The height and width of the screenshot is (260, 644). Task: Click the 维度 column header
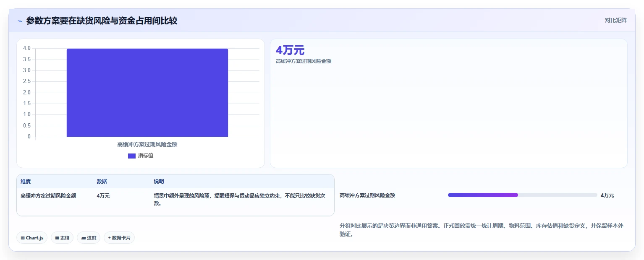click(26, 182)
